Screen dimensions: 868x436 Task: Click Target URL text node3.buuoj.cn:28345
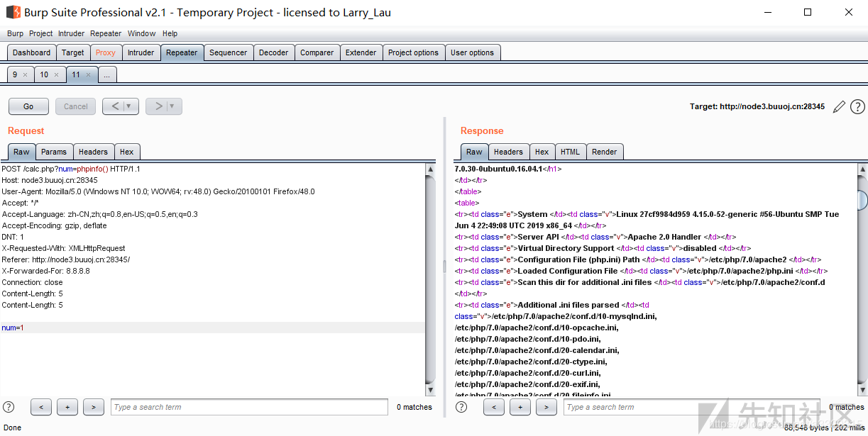772,106
